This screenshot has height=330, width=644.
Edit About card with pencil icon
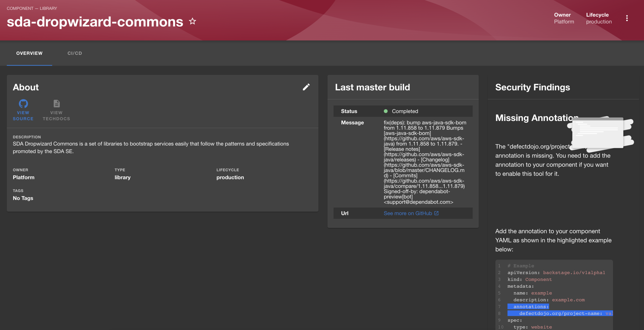point(306,87)
